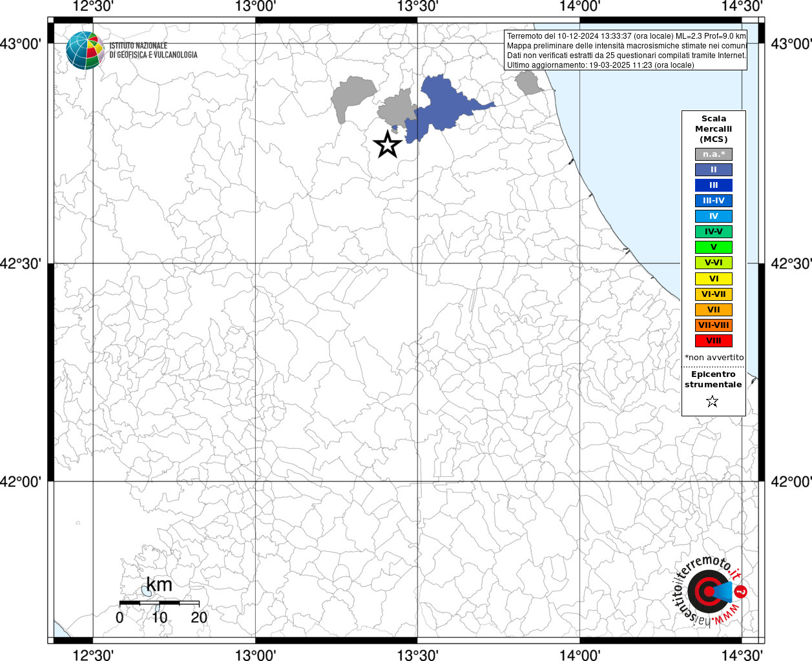Click the top axis label 13°30'
The image size is (812, 661).
pyautogui.click(x=417, y=6)
